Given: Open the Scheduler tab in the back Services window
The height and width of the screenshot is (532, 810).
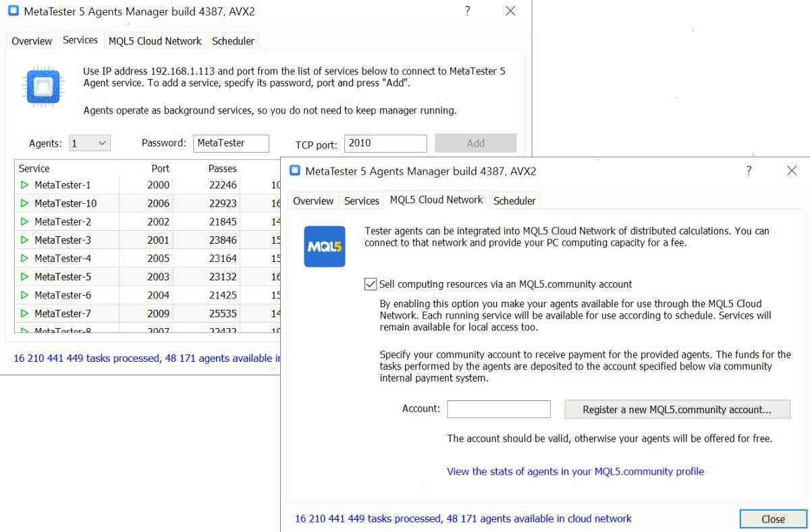Looking at the screenshot, I should 233,41.
